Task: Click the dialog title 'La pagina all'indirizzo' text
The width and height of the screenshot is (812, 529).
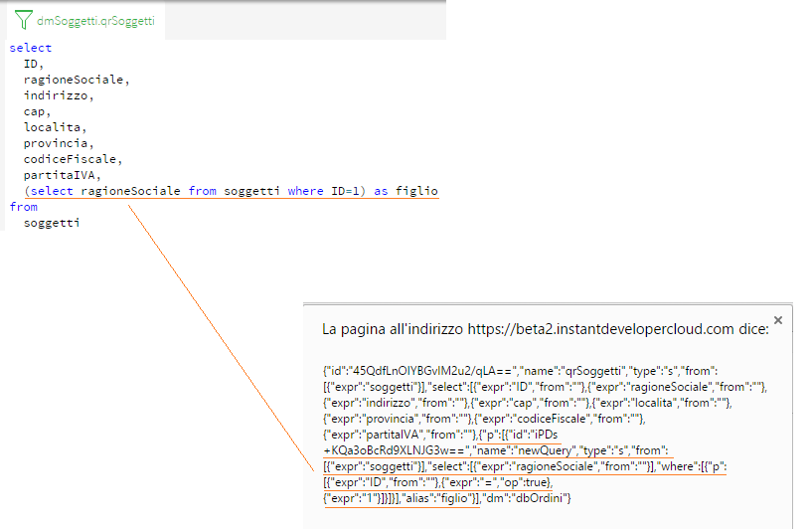Action: tap(392, 329)
